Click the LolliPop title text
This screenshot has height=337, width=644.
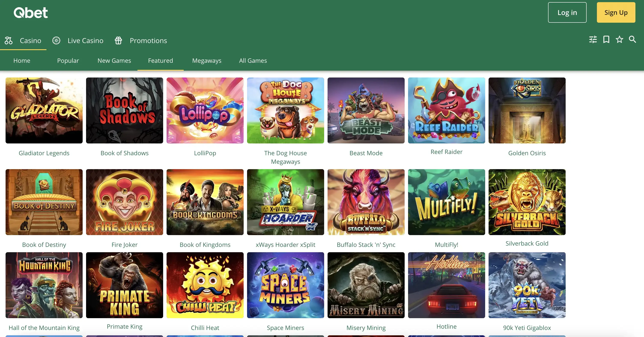pos(205,153)
